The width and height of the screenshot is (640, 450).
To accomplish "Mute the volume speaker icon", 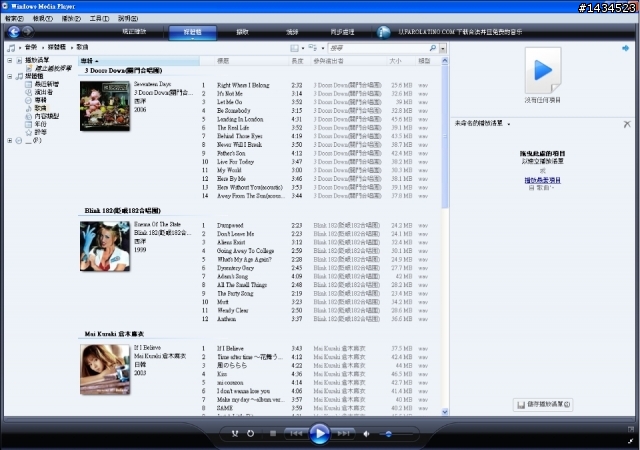I will pyautogui.click(x=367, y=434).
